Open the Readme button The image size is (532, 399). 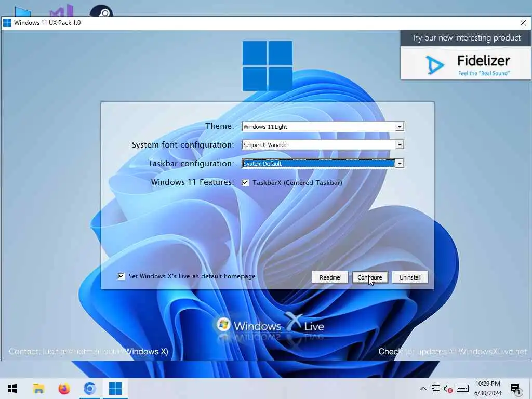click(330, 277)
